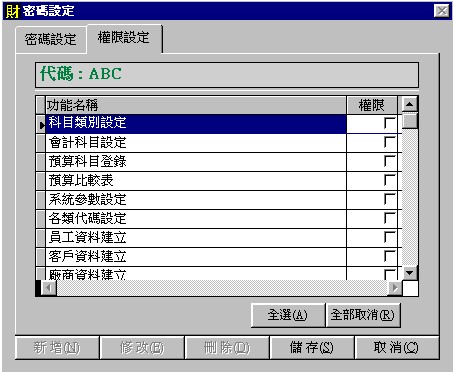Image resolution: width=453 pixels, height=372 pixels.
Task: Enable permission for 科目類別設定
Action: click(390, 123)
